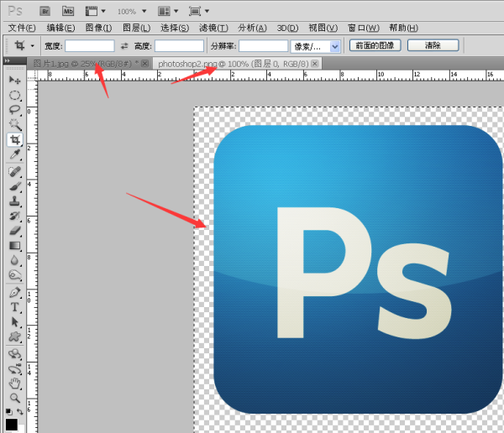Image resolution: width=504 pixels, height=433 pixels.
Task: Open the 滤镜(T) menu
Action: coord(213,28)
